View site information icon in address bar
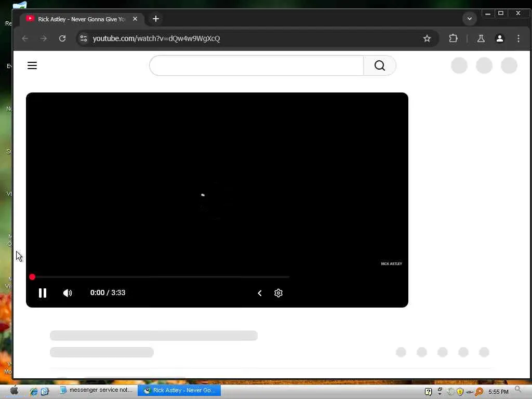 coord(84,38)
